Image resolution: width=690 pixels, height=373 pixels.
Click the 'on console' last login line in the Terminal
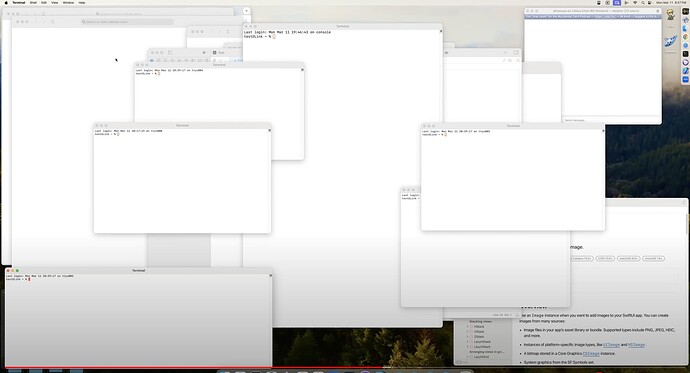click(x=287, y=32)
